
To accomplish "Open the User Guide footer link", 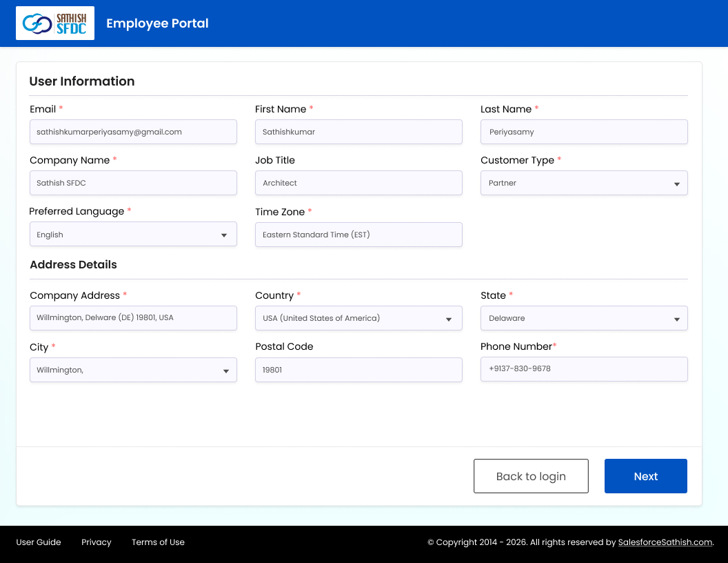I will [x=39, y=542].
